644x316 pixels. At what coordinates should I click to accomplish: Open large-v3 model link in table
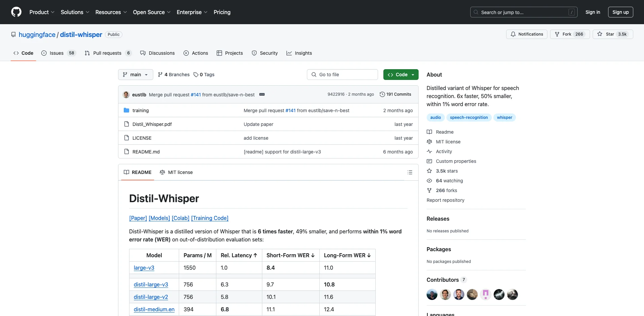(x=144, y=268)
